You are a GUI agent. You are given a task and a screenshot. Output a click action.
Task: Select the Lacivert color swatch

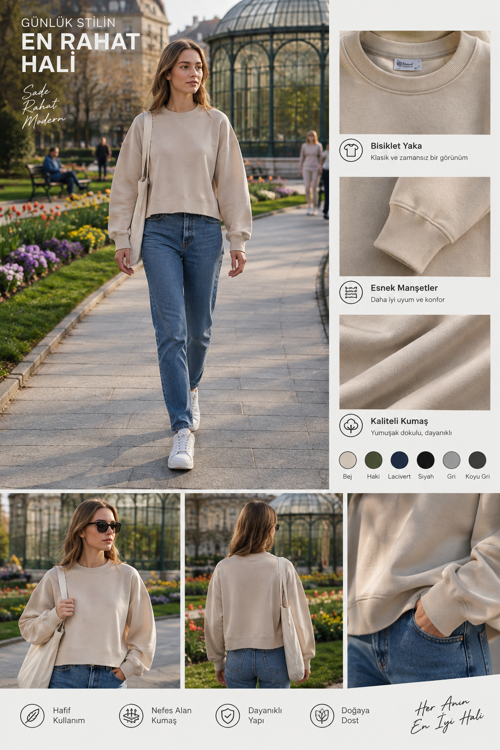pos(399,460)
